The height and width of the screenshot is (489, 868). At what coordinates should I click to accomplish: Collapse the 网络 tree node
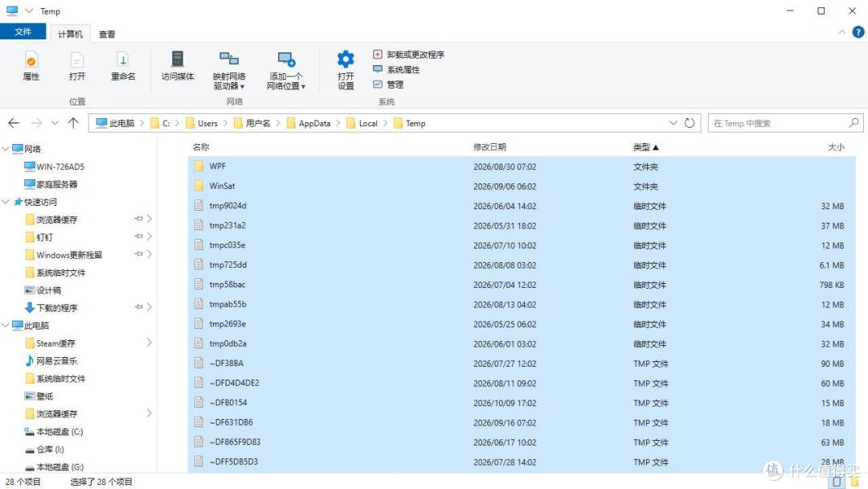tap(6, 149)
